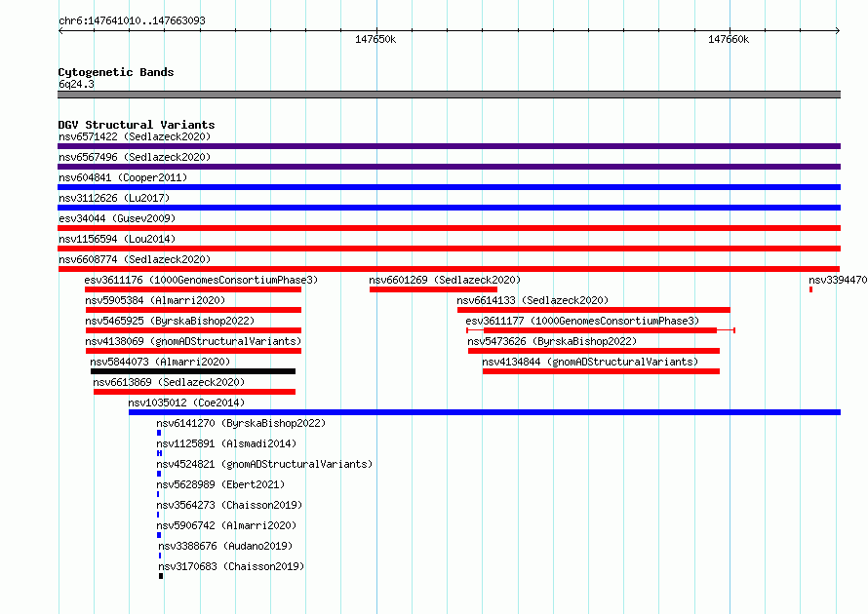Screen dimensions: 868x614
Task: Click nsv5844073 (Almarri2020) label
Action: 160,362
